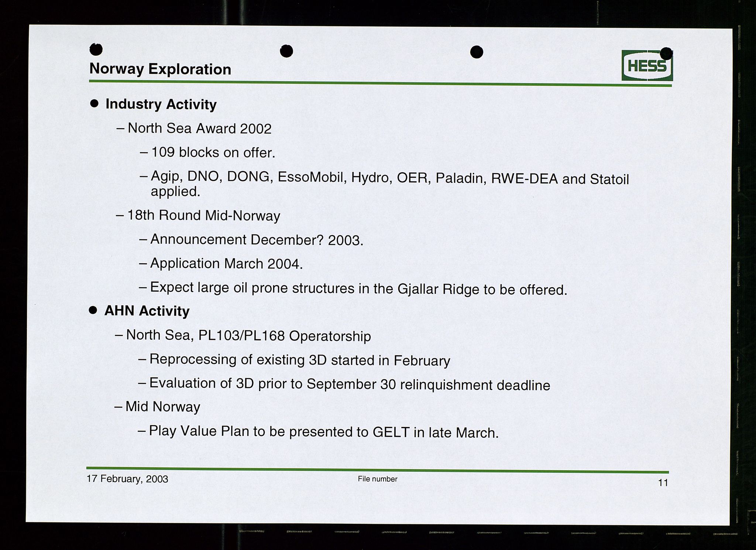Viewport: 756px width, 550px height.
Task: Click 'Announcement December? 2003.' line
Action: click(257, 240)
